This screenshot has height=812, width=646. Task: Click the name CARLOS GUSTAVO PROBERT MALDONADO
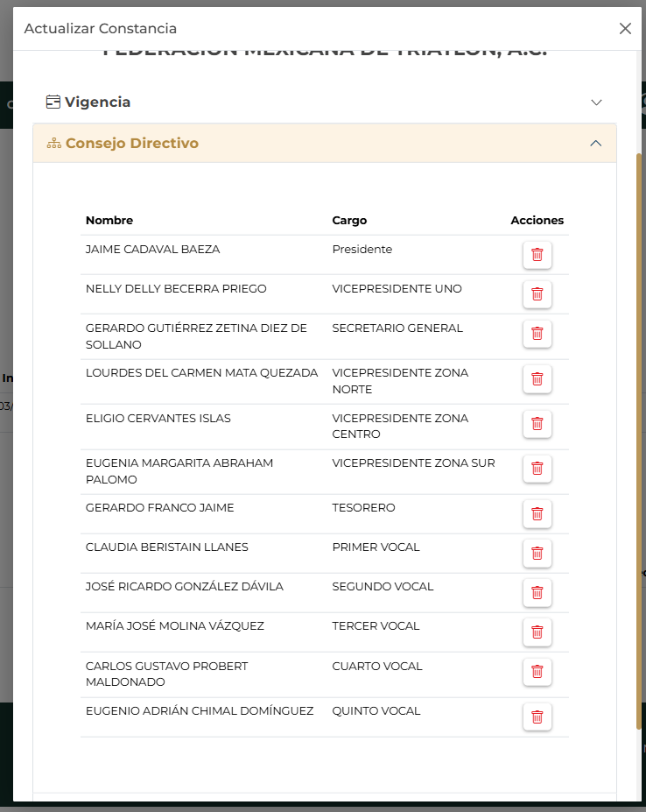click(166, 674)
